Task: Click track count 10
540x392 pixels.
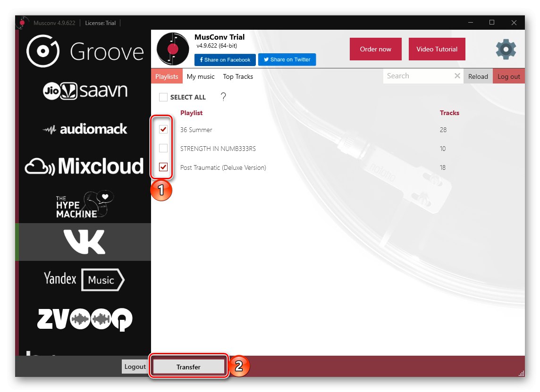Action: (443, 149)
